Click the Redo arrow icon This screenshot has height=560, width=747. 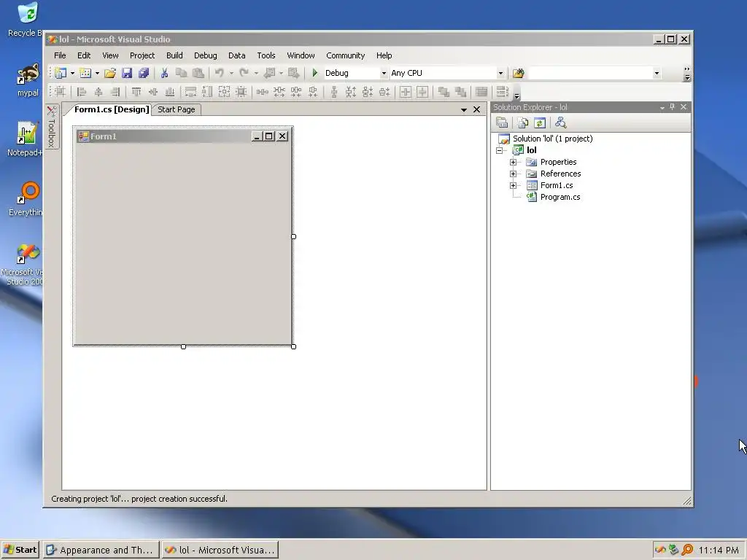[x=244, y=73]
